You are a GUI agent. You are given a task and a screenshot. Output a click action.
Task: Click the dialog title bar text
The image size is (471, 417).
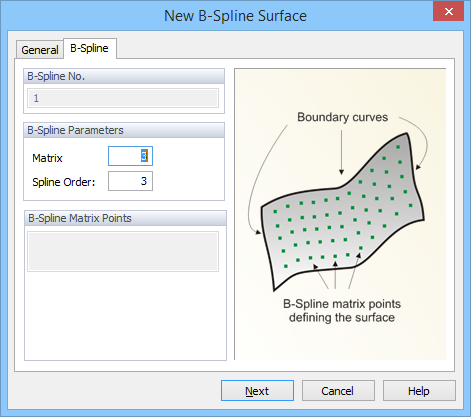tap(235, 16)
